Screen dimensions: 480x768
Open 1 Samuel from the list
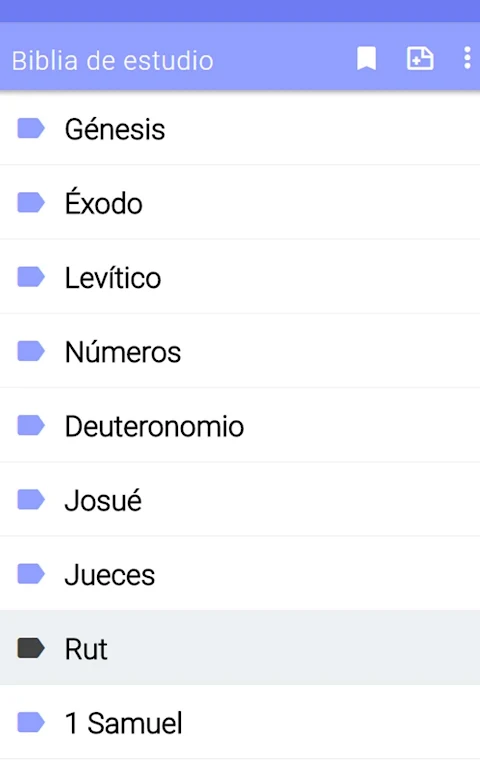pyautogui.click(x=240, y=722)
